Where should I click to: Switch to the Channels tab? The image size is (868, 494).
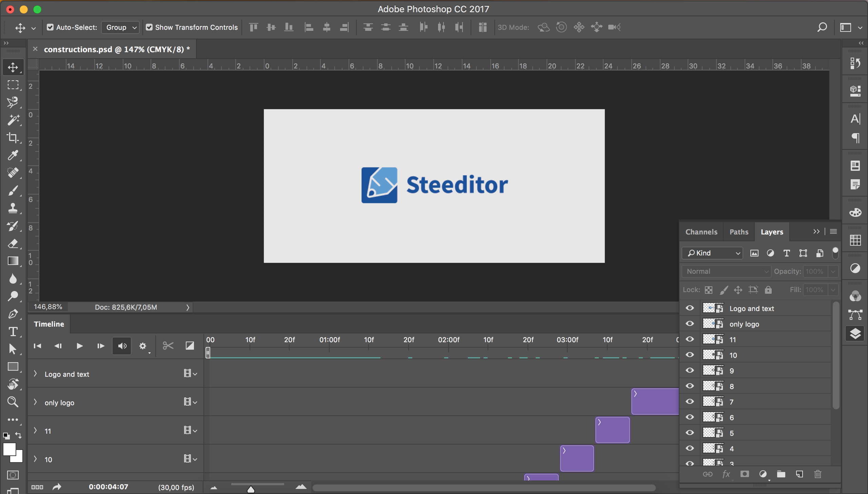(x=701, y=232)
